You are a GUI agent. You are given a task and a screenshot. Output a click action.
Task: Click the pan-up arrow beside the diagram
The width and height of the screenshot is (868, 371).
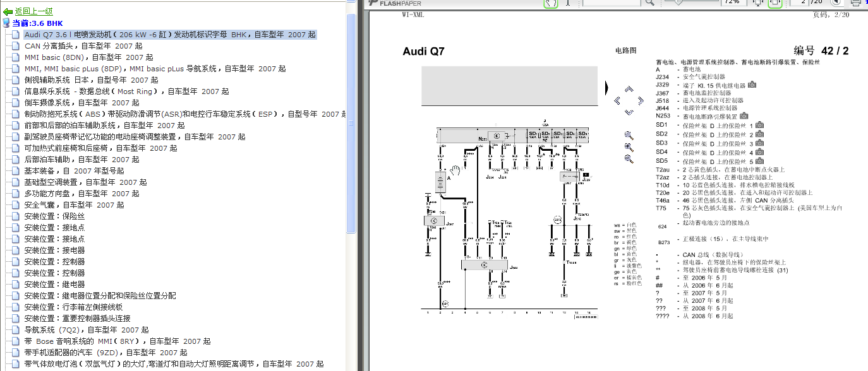click(x=629, y=89)
